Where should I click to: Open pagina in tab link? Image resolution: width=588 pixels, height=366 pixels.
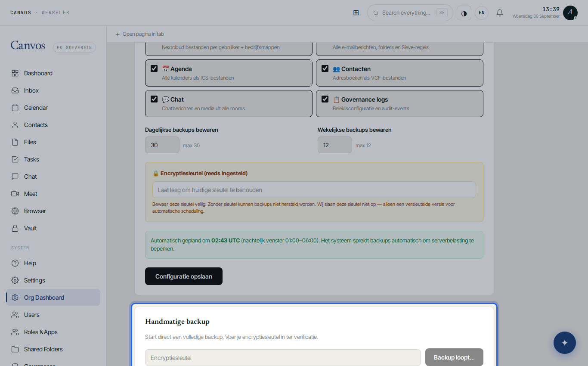(139, 34)
